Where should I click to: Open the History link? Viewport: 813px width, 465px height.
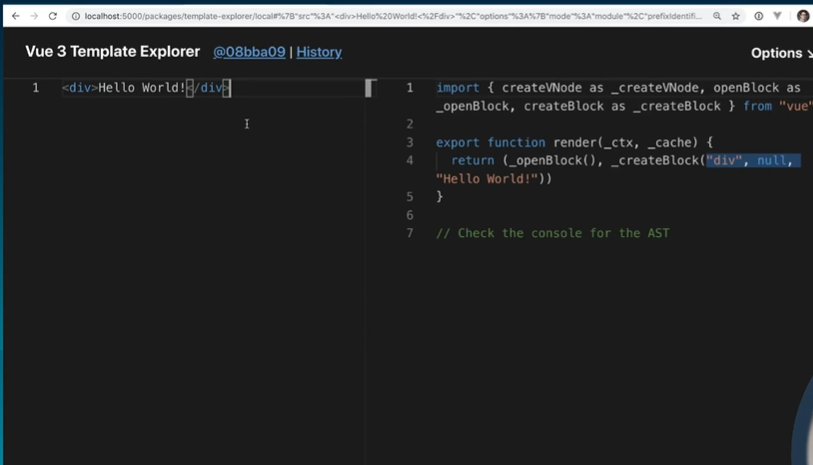[x=319, y=52]
